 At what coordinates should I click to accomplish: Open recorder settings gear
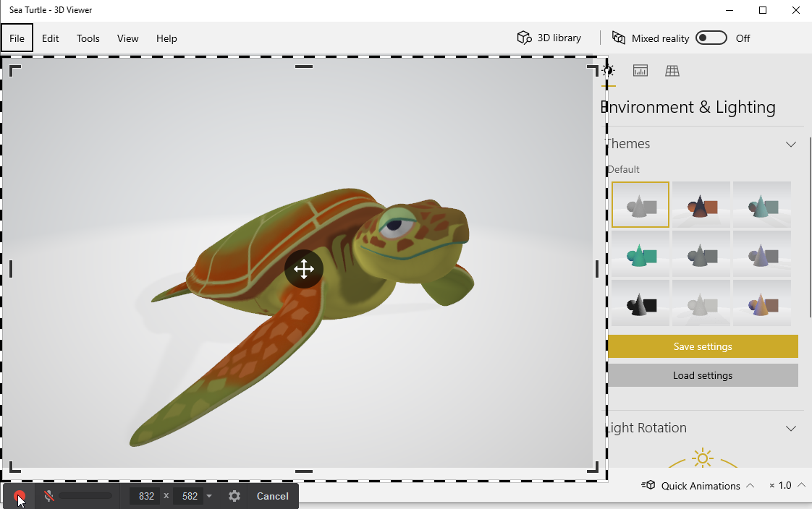point(234,496)
